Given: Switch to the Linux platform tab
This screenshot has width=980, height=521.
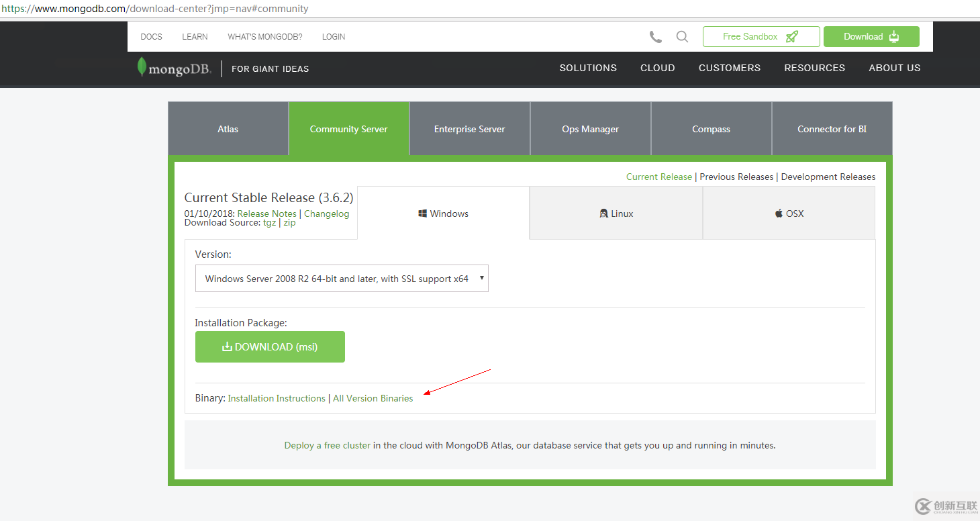Looking at the screenshot, I should (x=616, y=213).
